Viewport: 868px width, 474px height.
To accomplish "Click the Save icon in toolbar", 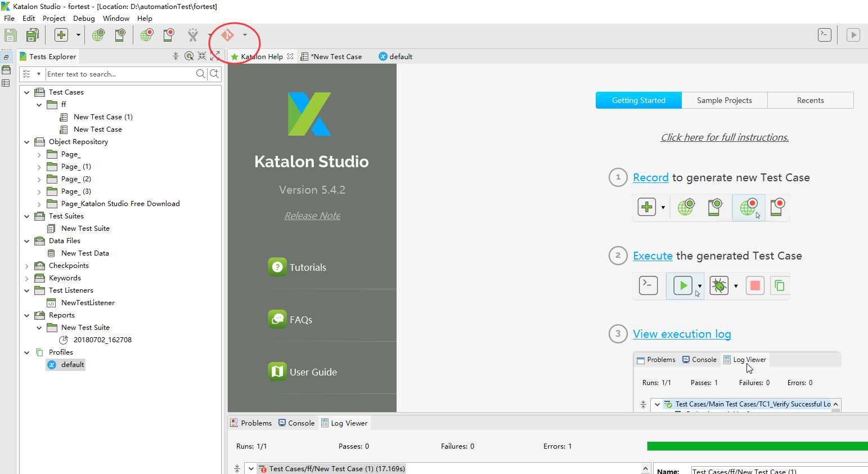I will tap(11, 35).
